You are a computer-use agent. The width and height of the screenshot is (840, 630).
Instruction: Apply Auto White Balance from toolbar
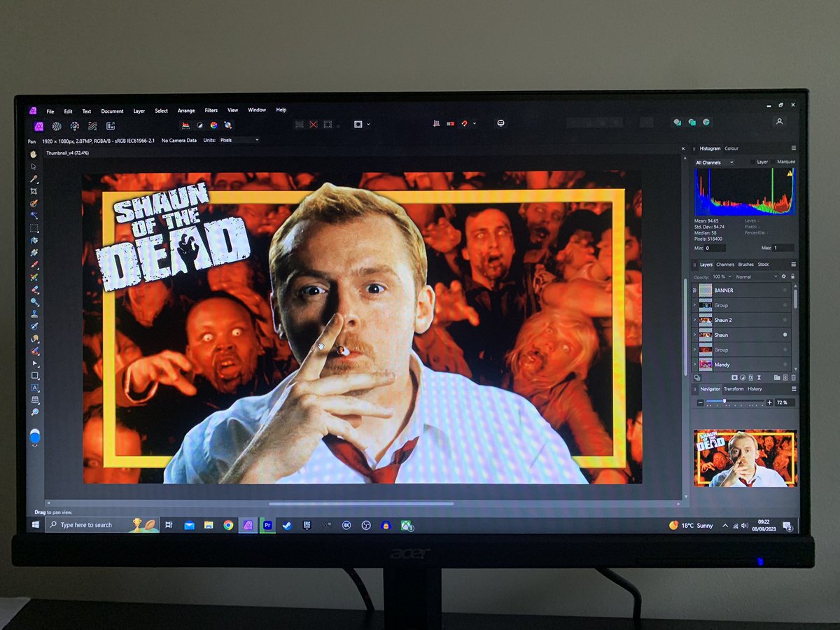228,125
